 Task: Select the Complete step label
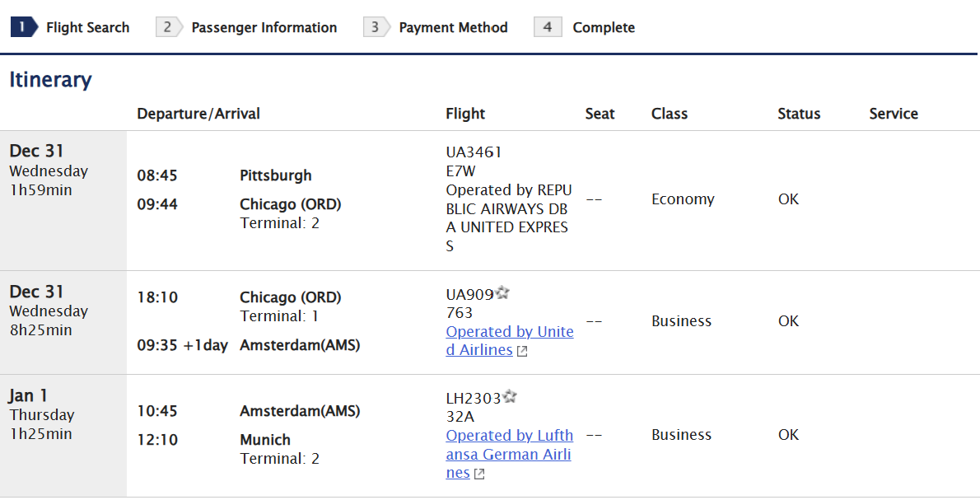[604, 27]
